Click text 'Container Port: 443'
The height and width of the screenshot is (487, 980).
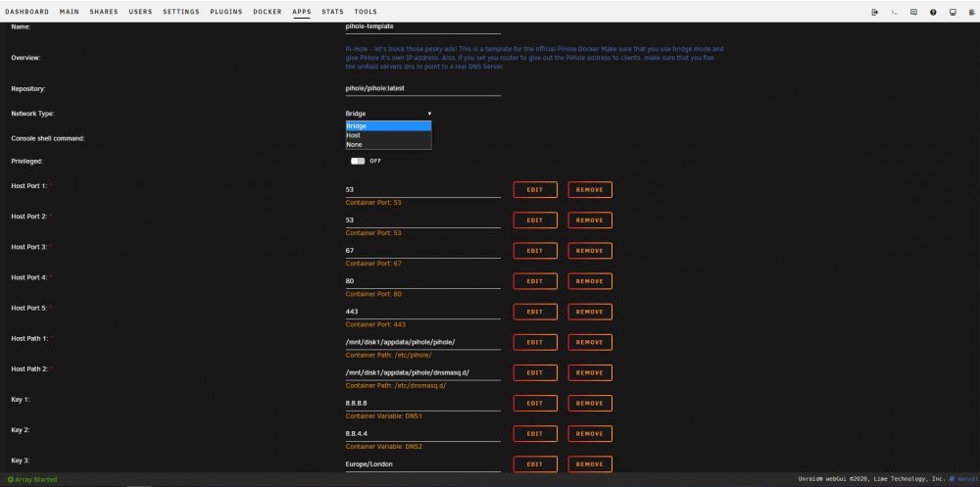point(375,324)
